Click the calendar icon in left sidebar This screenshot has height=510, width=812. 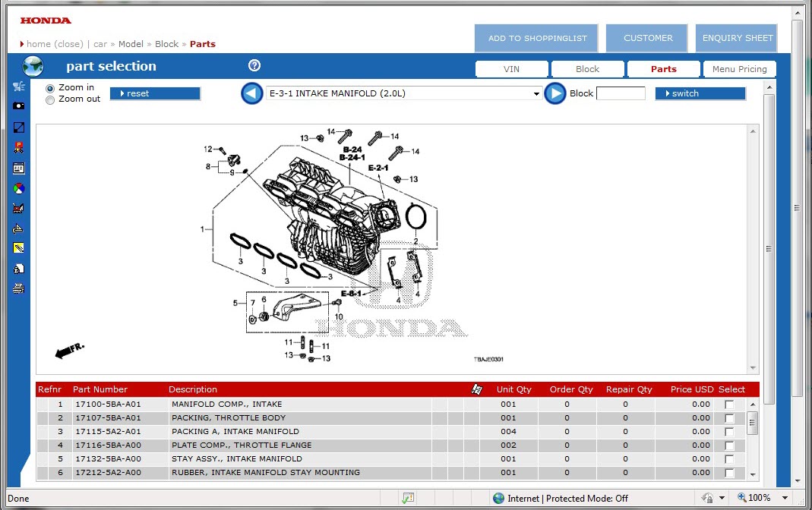pyautogui.click(x=19, y=168)
